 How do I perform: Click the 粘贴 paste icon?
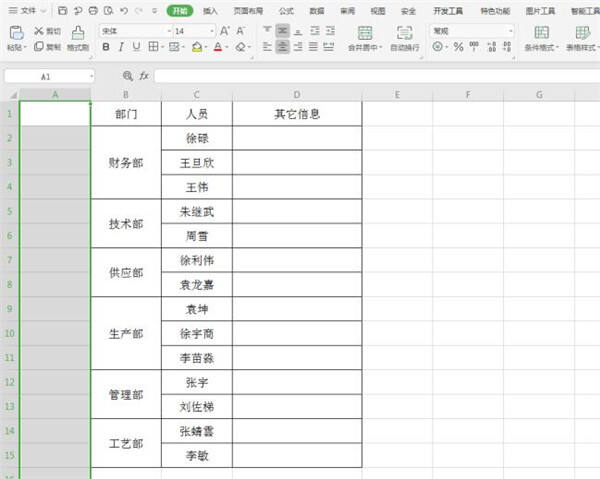[16, 33]
